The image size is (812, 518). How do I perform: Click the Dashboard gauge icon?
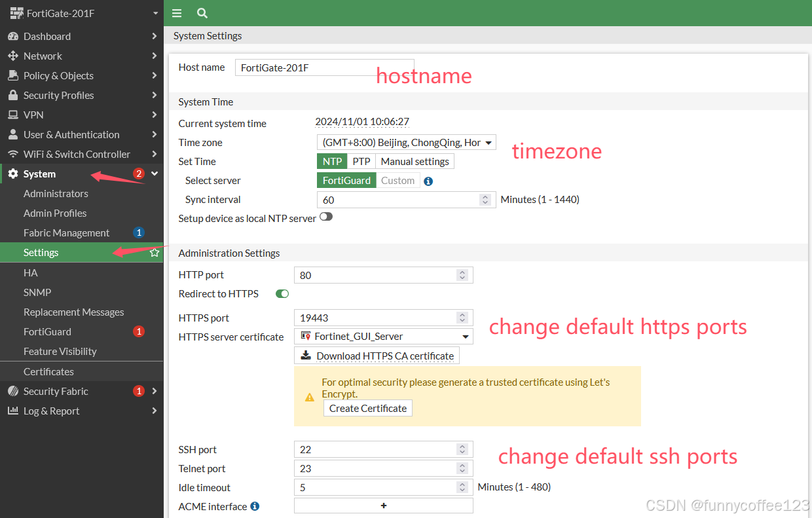point(13,36)
